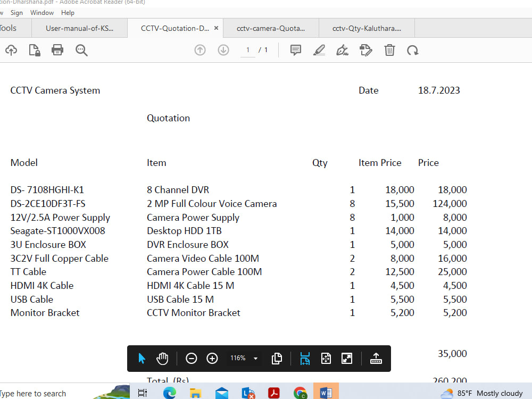Click the text Desktop HDD 1TB
Viewport: 532px width, 399px height.
click(184, 231)
